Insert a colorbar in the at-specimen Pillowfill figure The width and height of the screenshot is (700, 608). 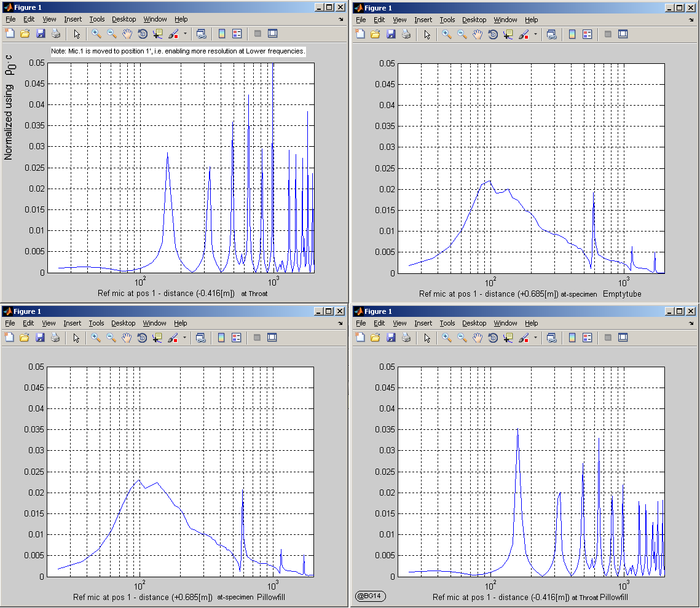click(221, 338)
